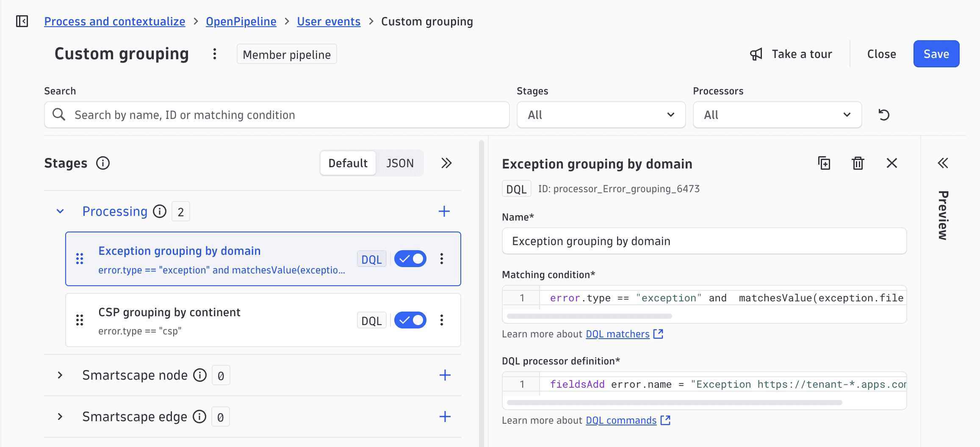Show Processing stage info icon

tap(160, 211)
